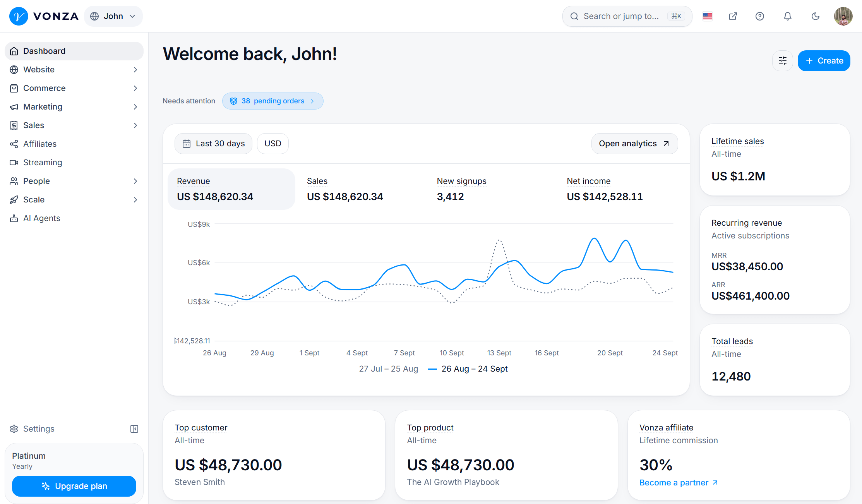Click The AI Growth Playbook product name

pos(453,482)
